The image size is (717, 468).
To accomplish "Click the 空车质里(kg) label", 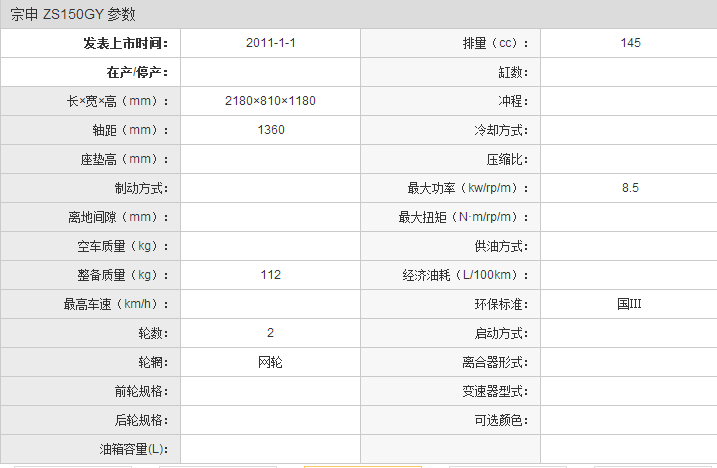I will pyautogui.click(x=123, y=246).
